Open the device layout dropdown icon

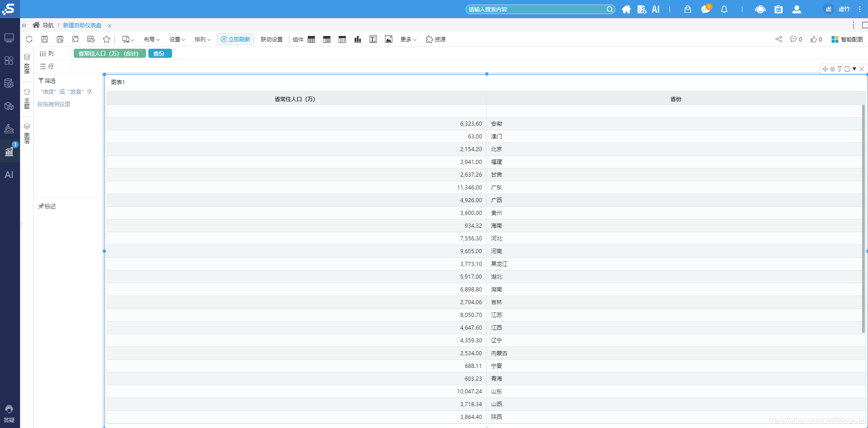[128, 39]
